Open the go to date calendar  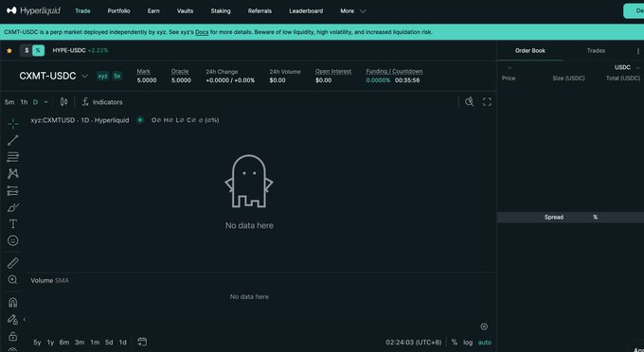point(142,342)
